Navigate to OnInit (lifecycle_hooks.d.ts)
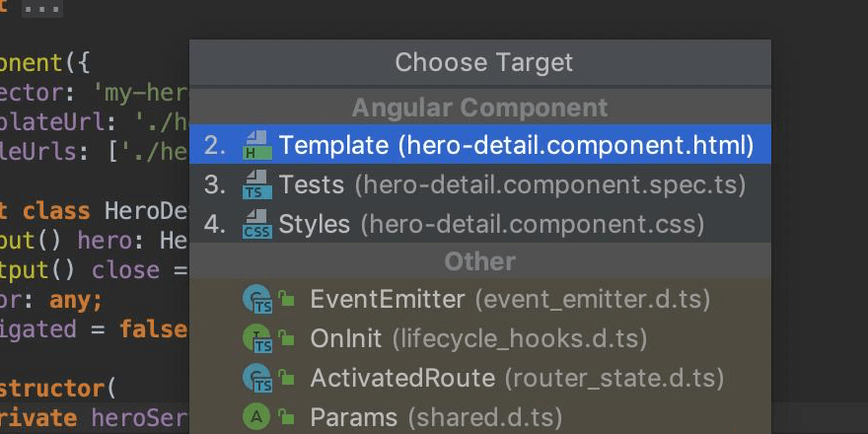 477,338
